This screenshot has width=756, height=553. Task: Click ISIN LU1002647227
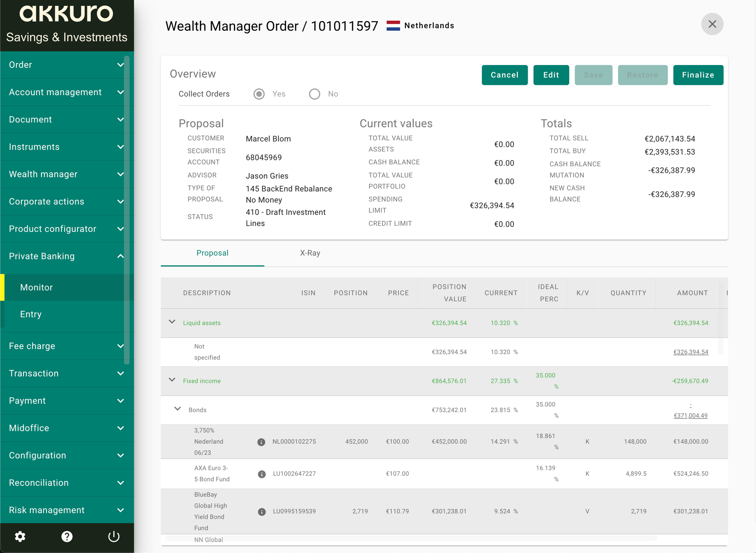[294, 474]
